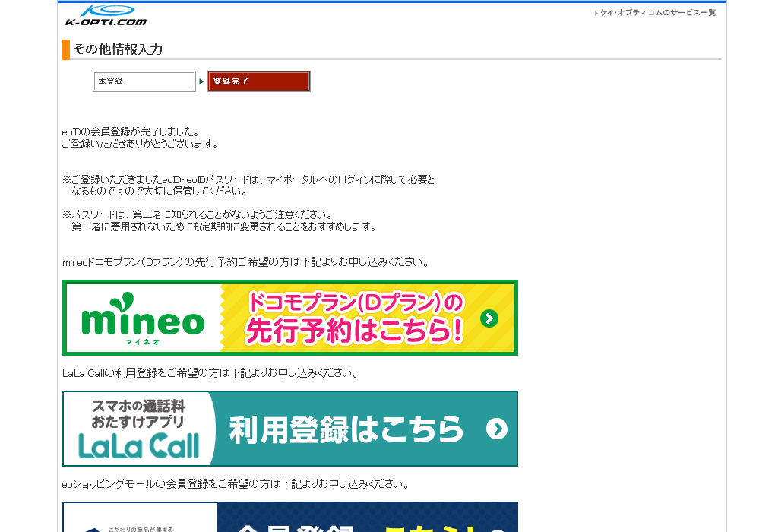Viewport: 778px width, 532px height.
Task: Click the eoショッピングモールの会員登録 instruction text
Action: 236,484
